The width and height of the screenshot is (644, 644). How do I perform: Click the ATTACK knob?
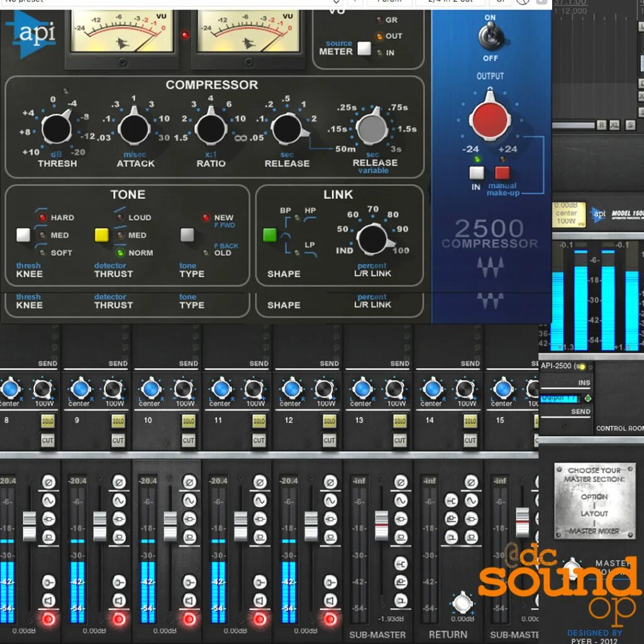[134, 128]
